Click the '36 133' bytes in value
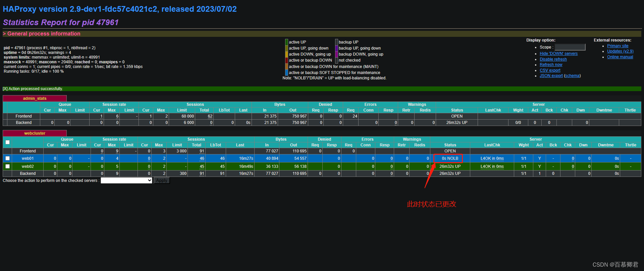 272,166
